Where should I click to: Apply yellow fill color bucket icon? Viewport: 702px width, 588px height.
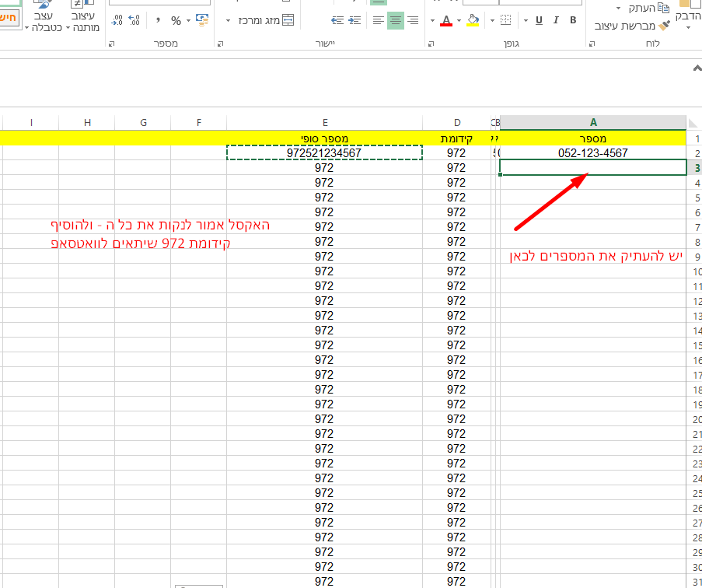[x=472, y=20]
